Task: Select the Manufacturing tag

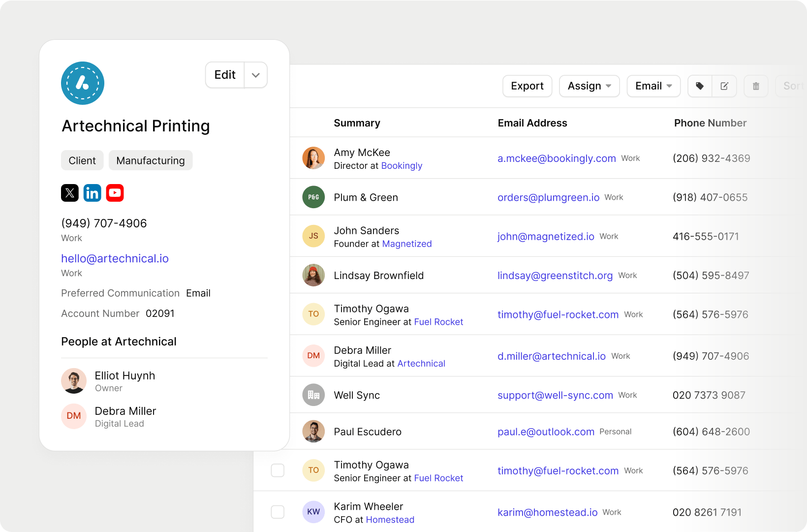Action: pos(151,160)
